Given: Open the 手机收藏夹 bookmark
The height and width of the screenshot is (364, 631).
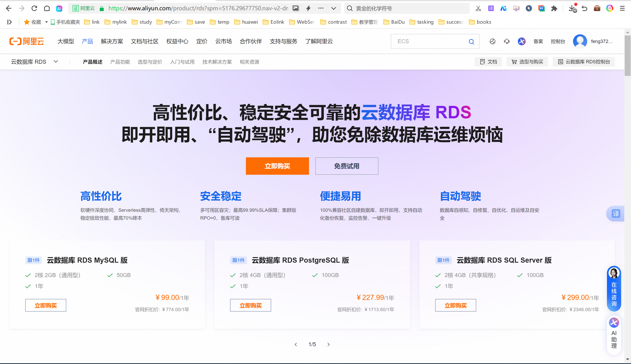Looking at the screenshot, I should 65,22.
